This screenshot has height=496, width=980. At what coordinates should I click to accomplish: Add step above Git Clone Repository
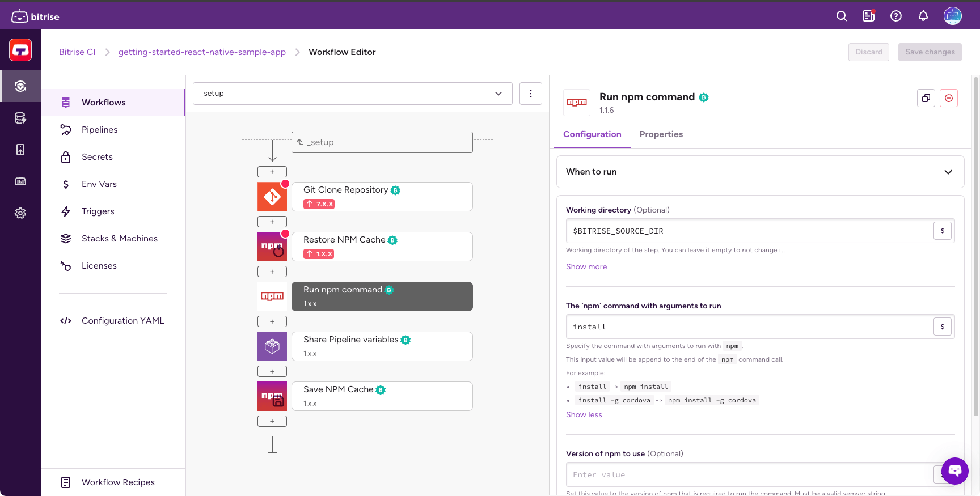tap(272, 172)
